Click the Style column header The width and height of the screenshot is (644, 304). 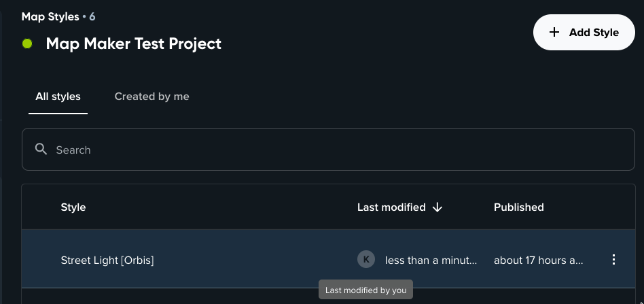[x=73, y=207]
